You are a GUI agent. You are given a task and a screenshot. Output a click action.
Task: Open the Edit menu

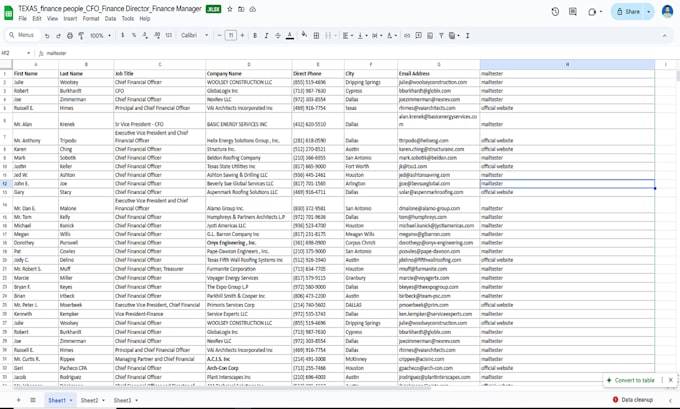point(37,19)
